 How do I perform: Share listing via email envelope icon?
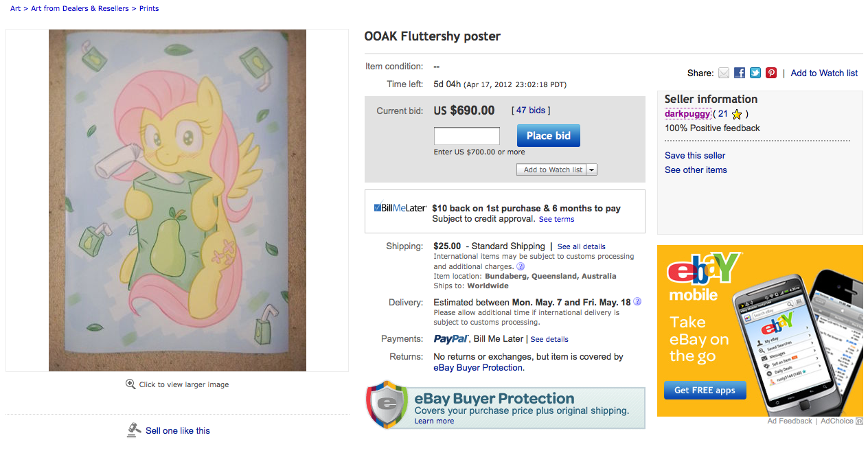point(724,73)
